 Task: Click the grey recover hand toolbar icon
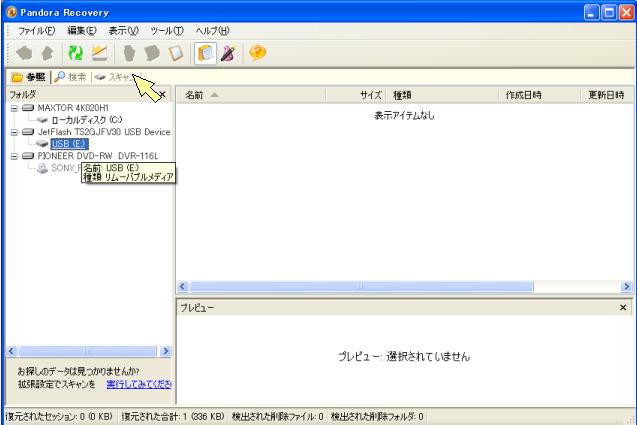coord(129,53)
